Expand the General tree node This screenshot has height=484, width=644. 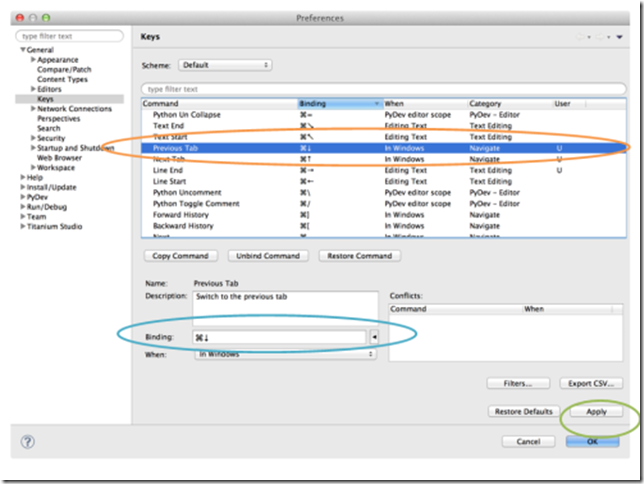point(22,50)
